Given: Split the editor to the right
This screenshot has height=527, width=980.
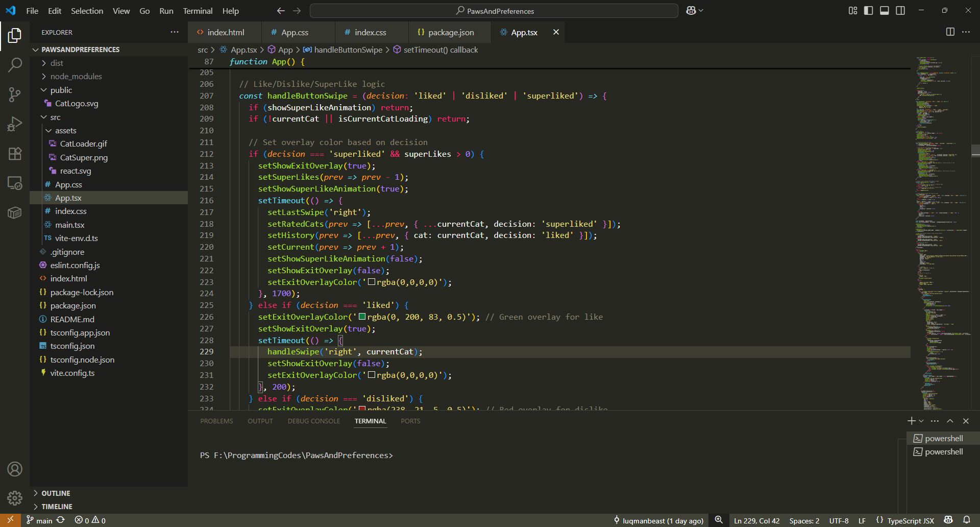Looking at the screenshot, I should point(950,32).
